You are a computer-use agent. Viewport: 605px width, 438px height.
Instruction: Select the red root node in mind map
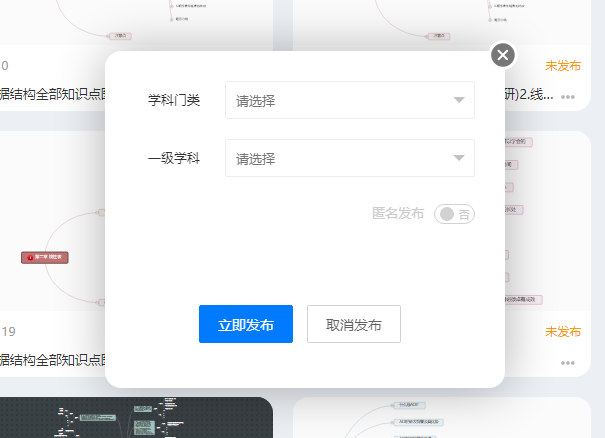pos(44,257)
